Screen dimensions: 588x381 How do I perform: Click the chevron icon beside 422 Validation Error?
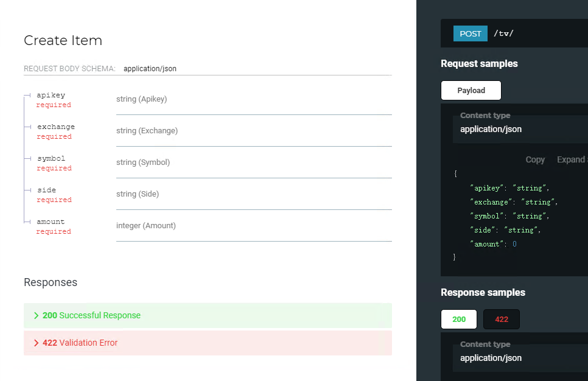36,343
